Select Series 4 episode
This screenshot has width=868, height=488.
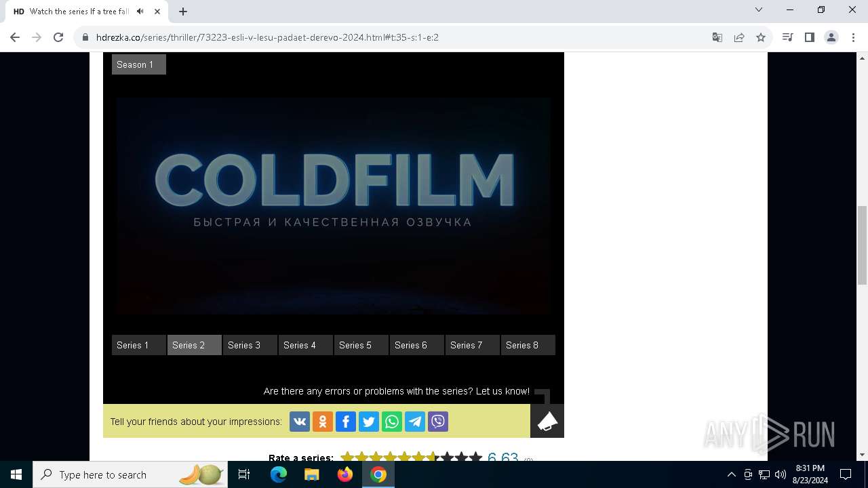306,345
